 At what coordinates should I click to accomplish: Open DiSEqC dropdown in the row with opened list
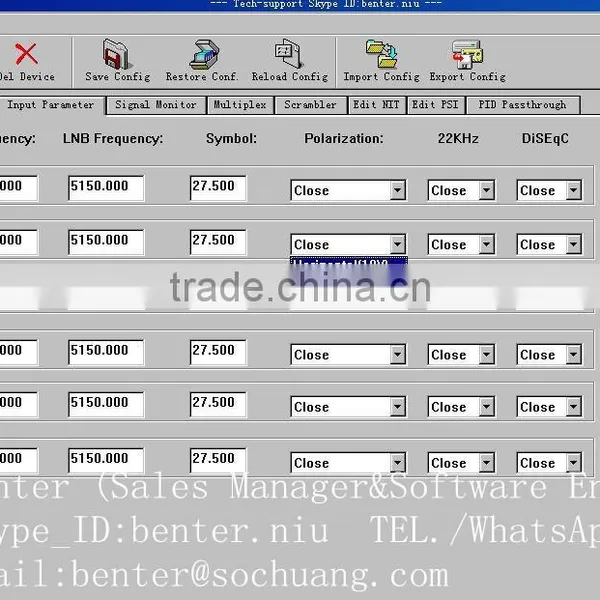[574, 244]
